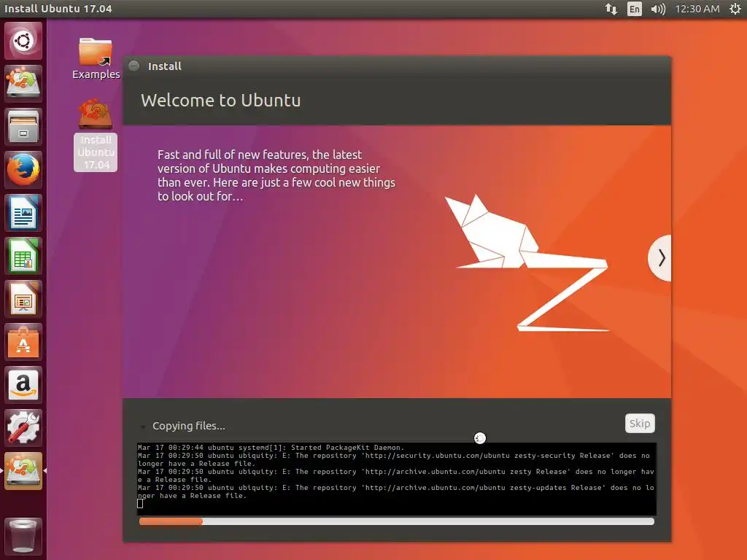The image size is (747, 560).
Task: Select the Install Ubuntu 17.04 desktop icon
Action: (96, 135)
